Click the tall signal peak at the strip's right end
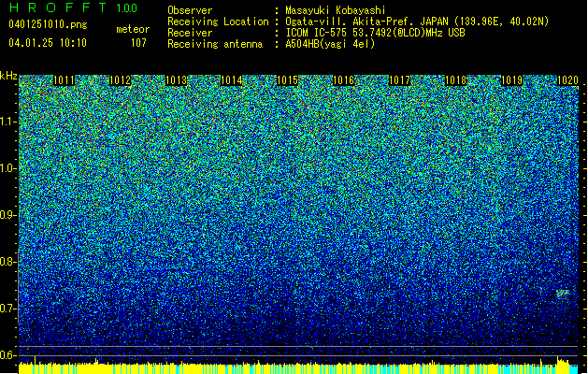The width and height of the screenshot is (588, 374). [562, 365]
